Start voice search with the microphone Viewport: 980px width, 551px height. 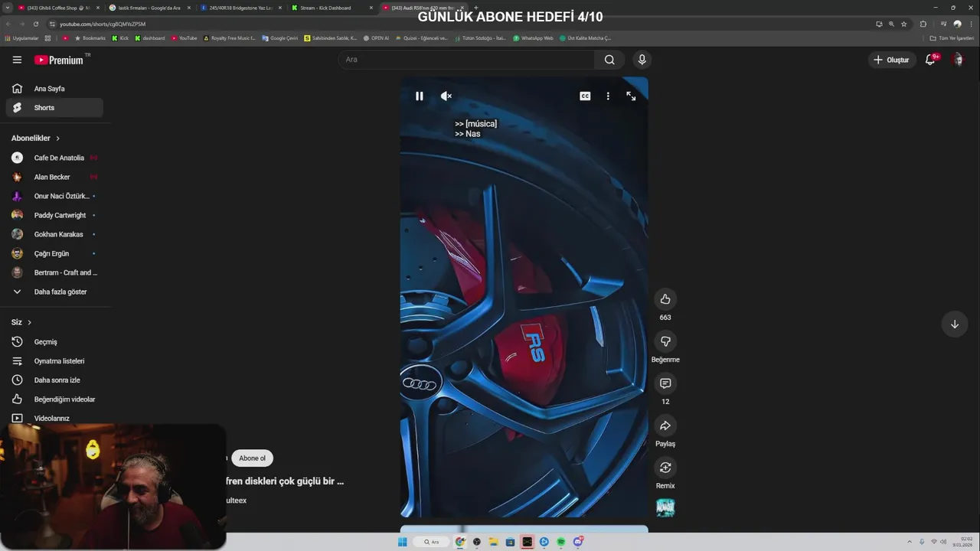click(x=642, y=60)
